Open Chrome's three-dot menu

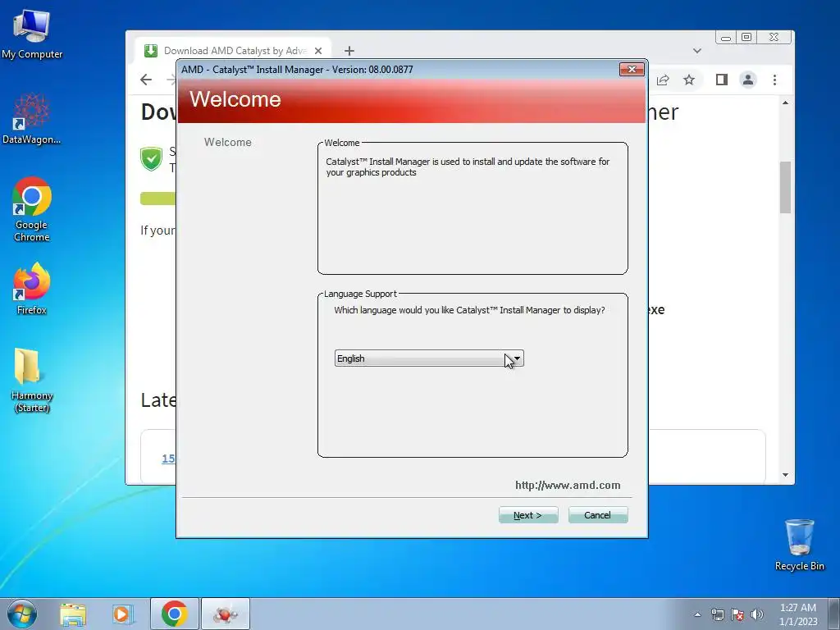coord(774,80)
